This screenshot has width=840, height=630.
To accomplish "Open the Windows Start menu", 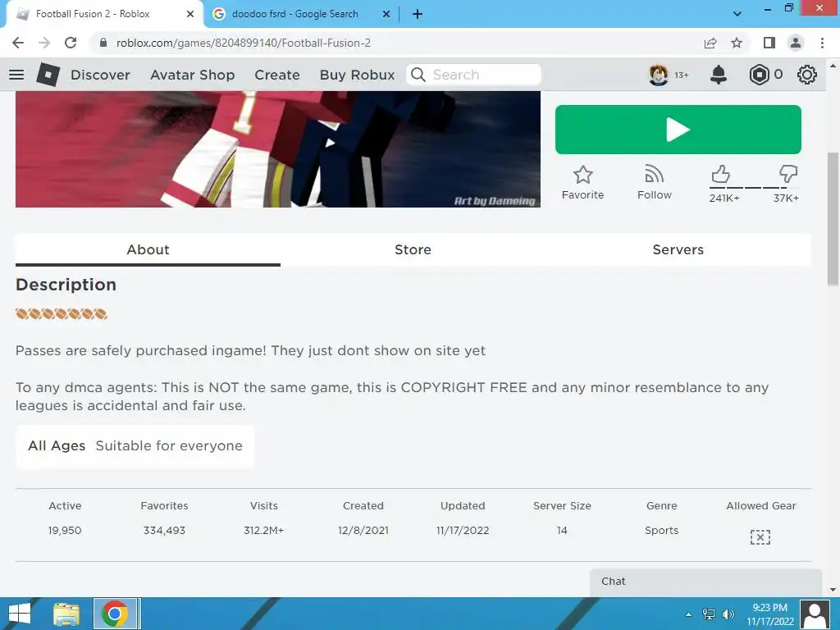I will pyautogui.click(x=20, y=614).
